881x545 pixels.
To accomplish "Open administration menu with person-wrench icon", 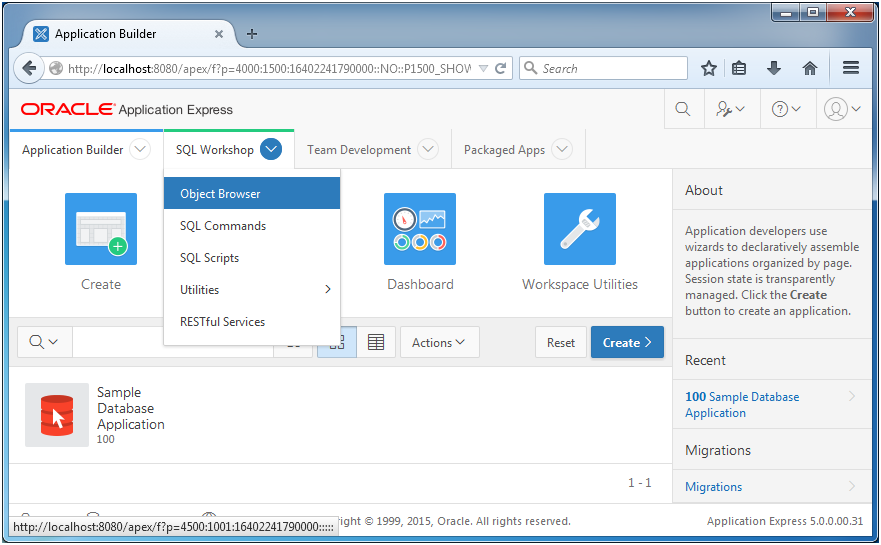I will (x=730, y=109).
